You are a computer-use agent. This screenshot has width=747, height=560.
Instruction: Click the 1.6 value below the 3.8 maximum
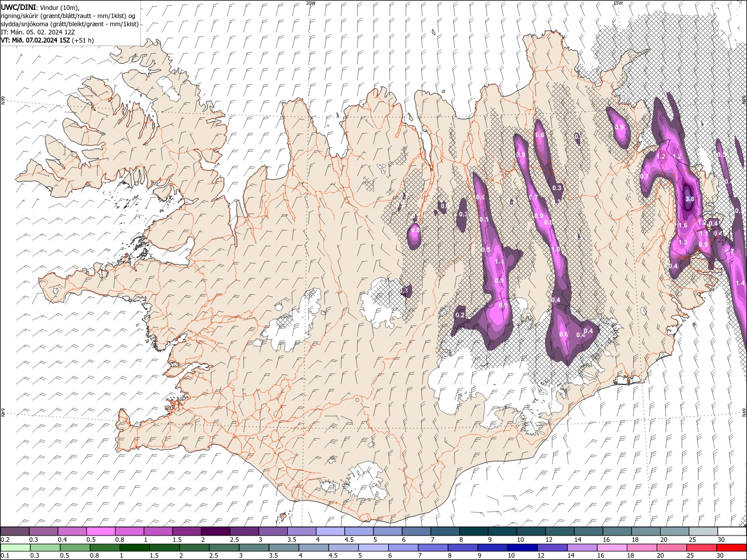(683, 225)
